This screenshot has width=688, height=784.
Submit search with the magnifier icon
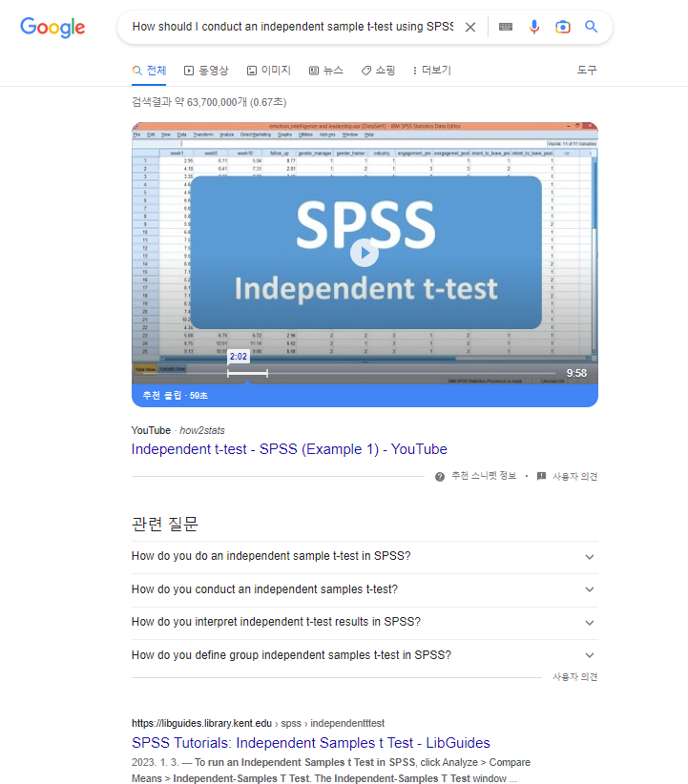pos(591,27)
